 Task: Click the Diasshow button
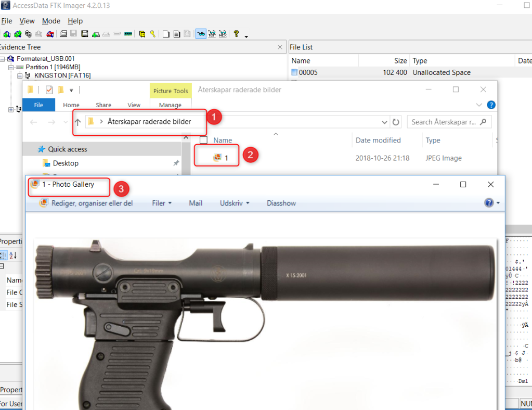[x=281, y=203]
